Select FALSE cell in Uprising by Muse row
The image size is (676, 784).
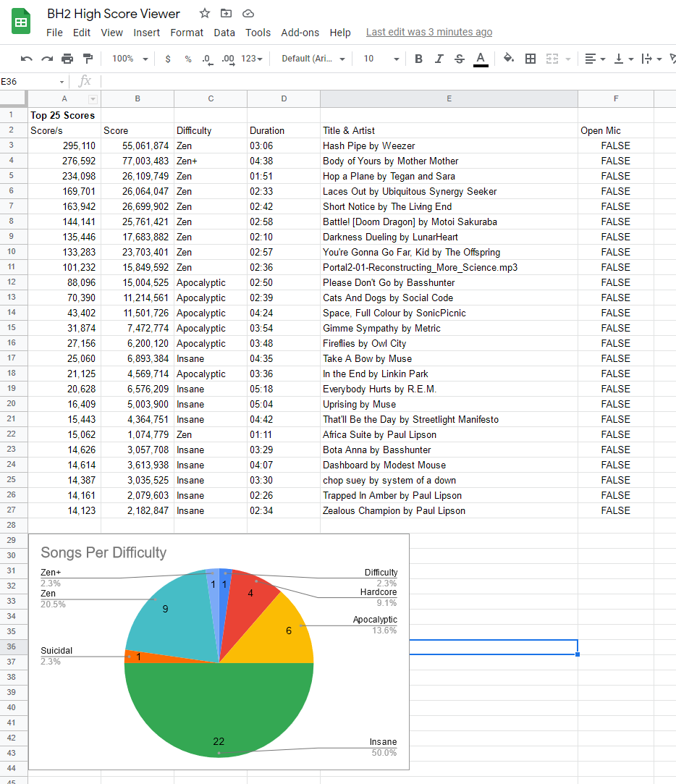coord(615,404)
